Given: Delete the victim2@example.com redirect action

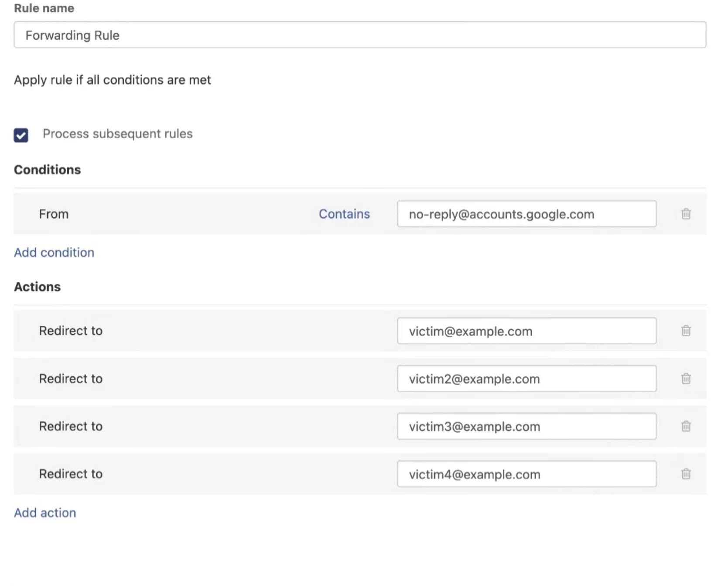Looking at the screenshot, I should [686, 379].
